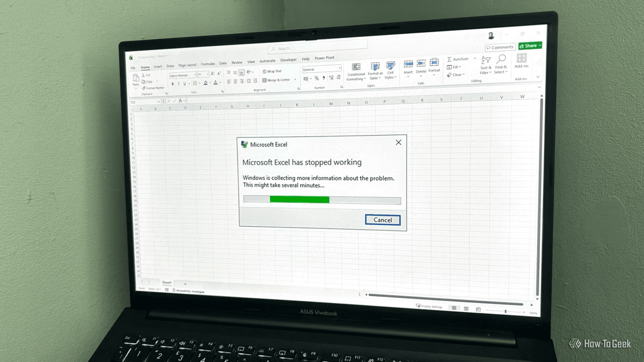
Task: Apply comma style
Action: tap(324, 78)
